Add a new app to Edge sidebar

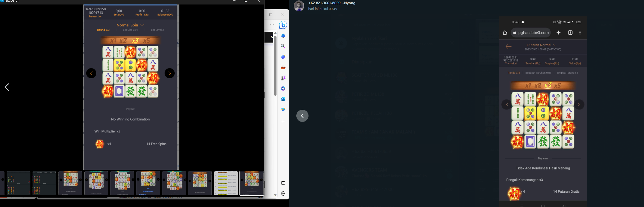tap(283, 121)
